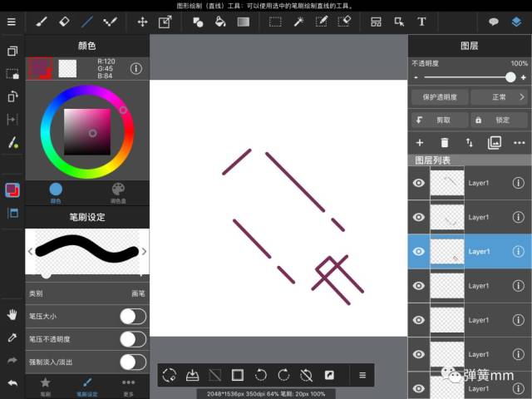This screenshot has height=399, width=532.
Task: Open the speech bubble comments icon
Action: pyautogui.click(x=493, y=22)
